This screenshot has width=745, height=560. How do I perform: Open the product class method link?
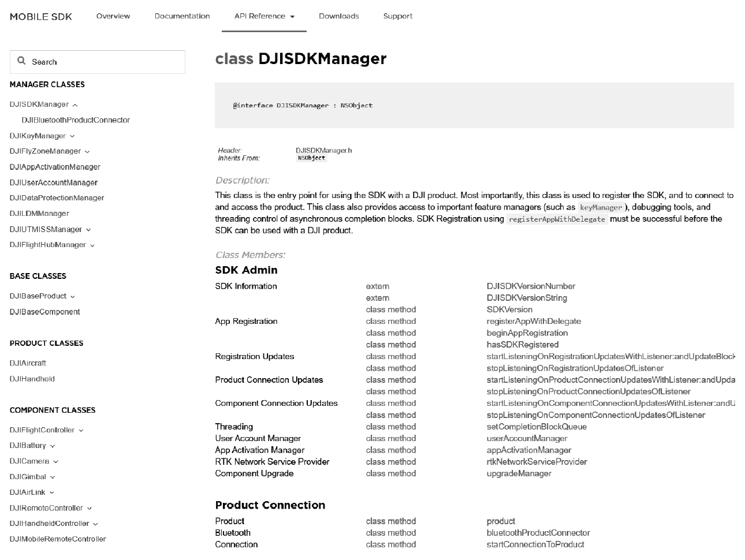(x=501, y=521)
